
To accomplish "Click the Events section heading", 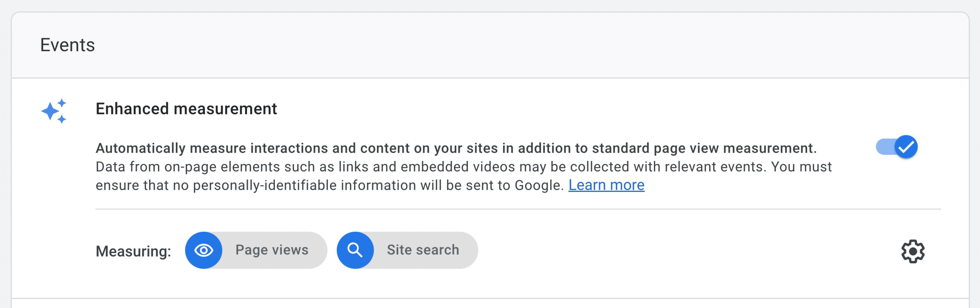I will coord(67,45).
